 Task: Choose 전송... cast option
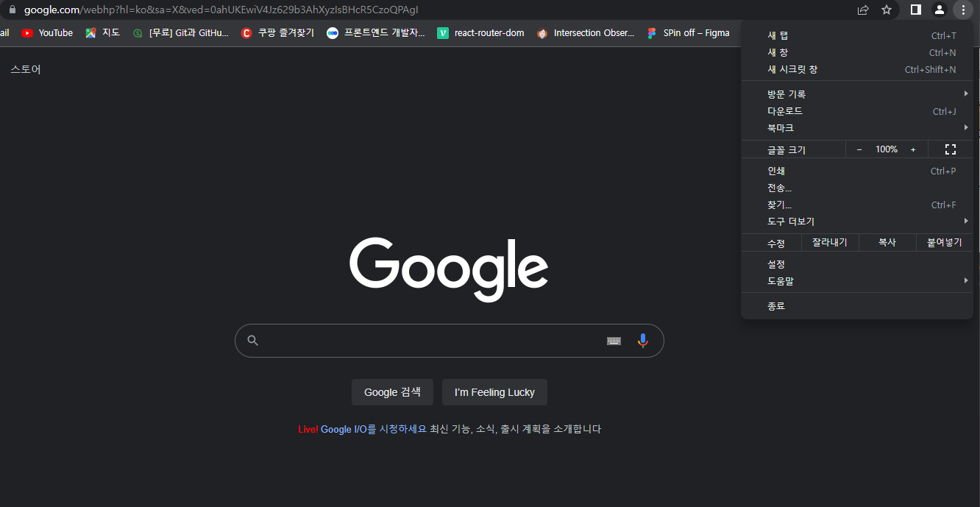click(x=857, y=188)
